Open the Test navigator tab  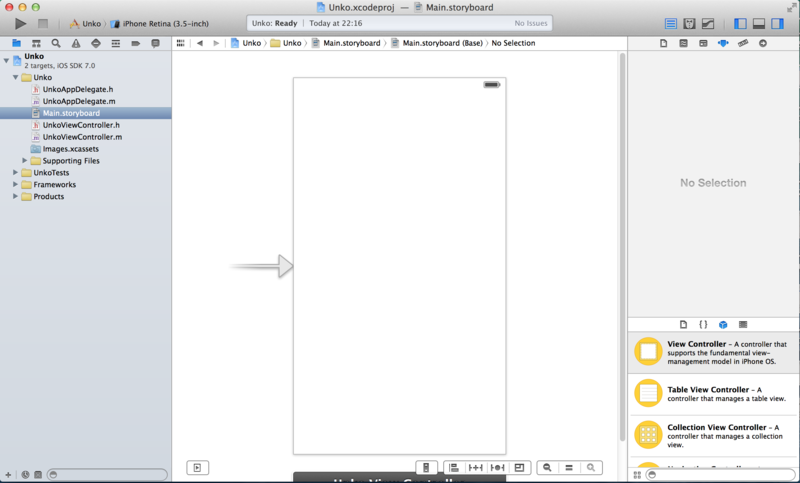tap(96, 43)
